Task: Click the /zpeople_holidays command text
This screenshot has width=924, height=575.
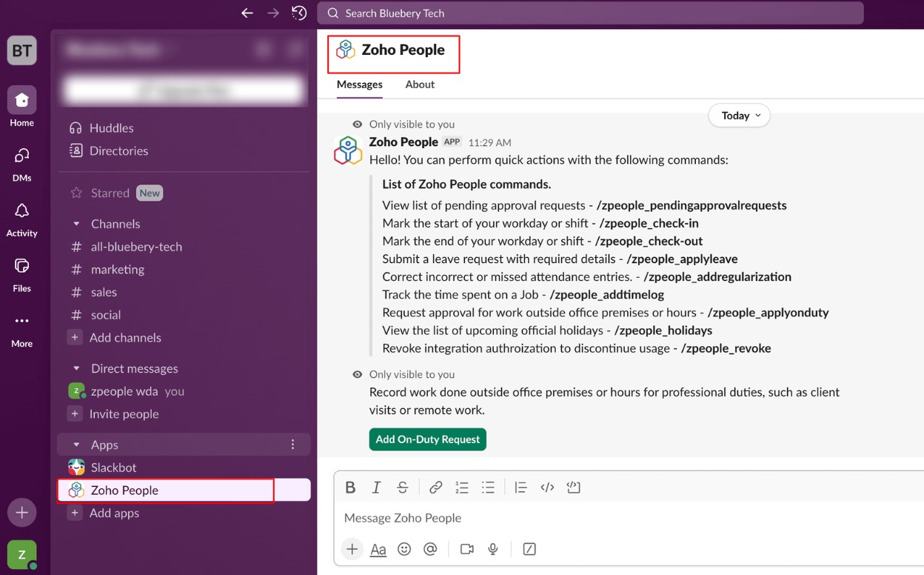Action: [663, 330]
